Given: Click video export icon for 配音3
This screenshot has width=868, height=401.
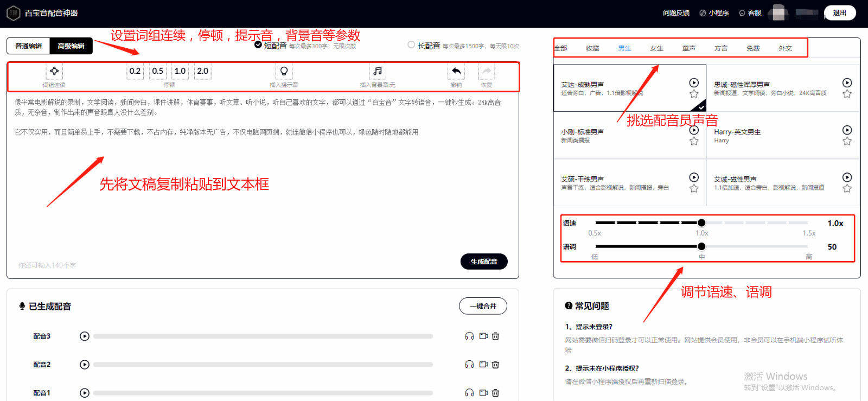Looking at the screenshot, I should click(x=483, y=336).
